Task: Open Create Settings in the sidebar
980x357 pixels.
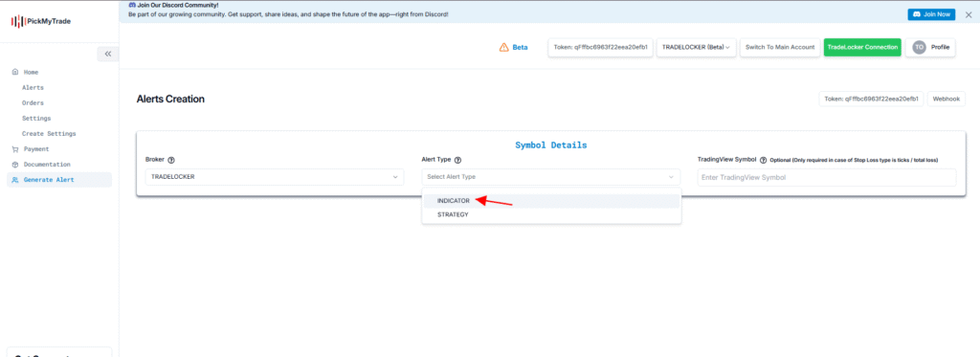Action: coord(49,134)
